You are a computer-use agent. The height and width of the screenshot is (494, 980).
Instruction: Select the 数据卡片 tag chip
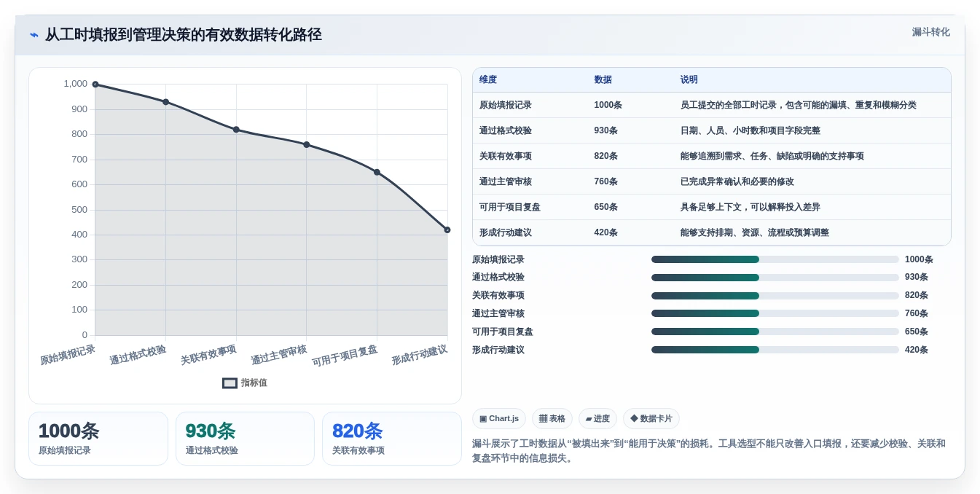[x=651, y=418]
